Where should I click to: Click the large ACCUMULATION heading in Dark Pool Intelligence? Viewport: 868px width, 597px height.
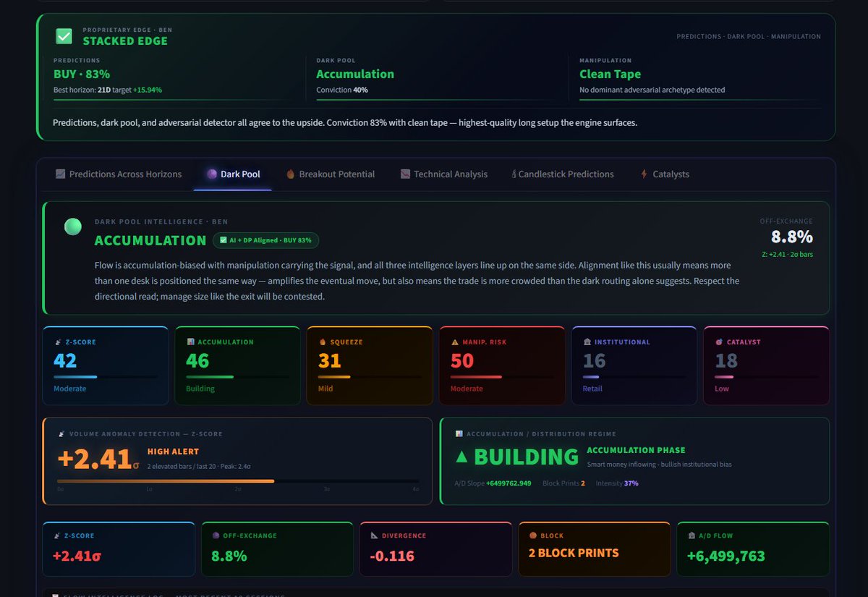[150, 240]
